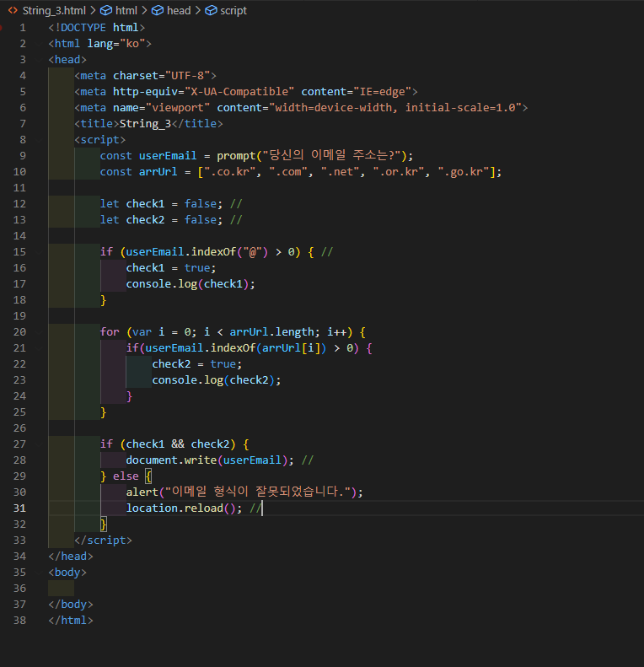Click console.log(check1) on line 17
Viewport: 644px width, 667px height.
(x=187, y=284)
